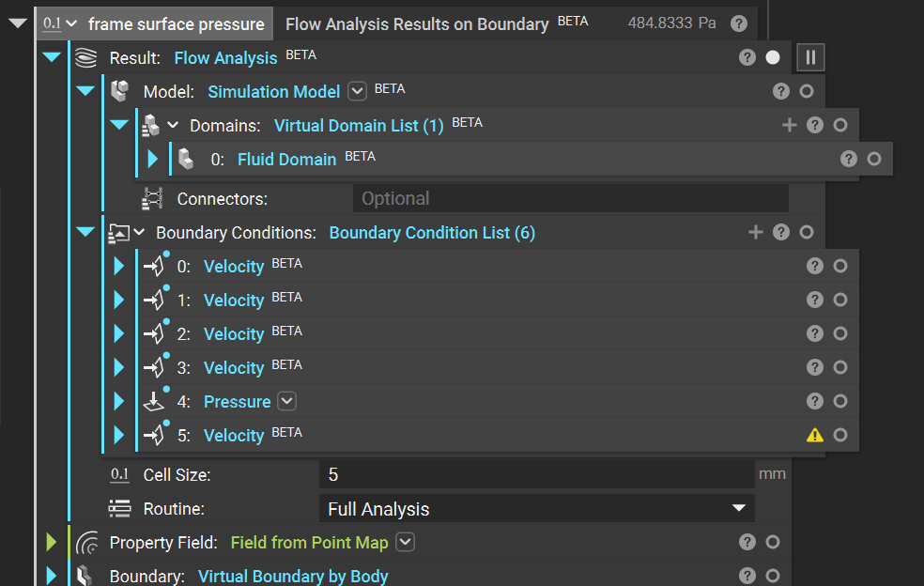Toggle the circle on the Fluid Domain row
This screenshot has width=924, height=586.
point(874,159)
